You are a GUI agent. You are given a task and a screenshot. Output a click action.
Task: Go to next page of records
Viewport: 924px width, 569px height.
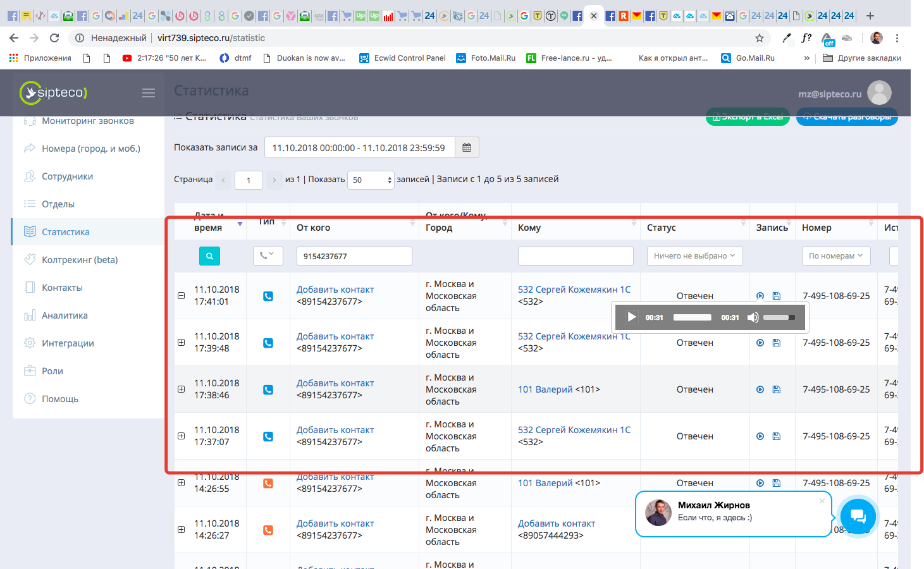pos(274,180)
